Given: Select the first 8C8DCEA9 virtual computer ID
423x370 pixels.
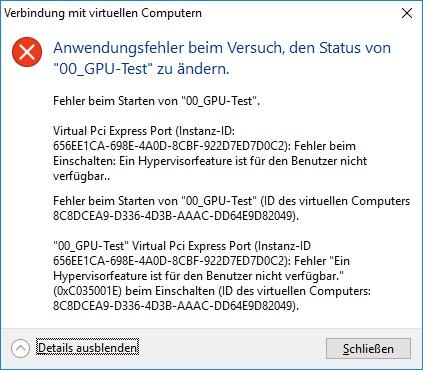Looking at the screenshot, I should (x=176, y=216).
